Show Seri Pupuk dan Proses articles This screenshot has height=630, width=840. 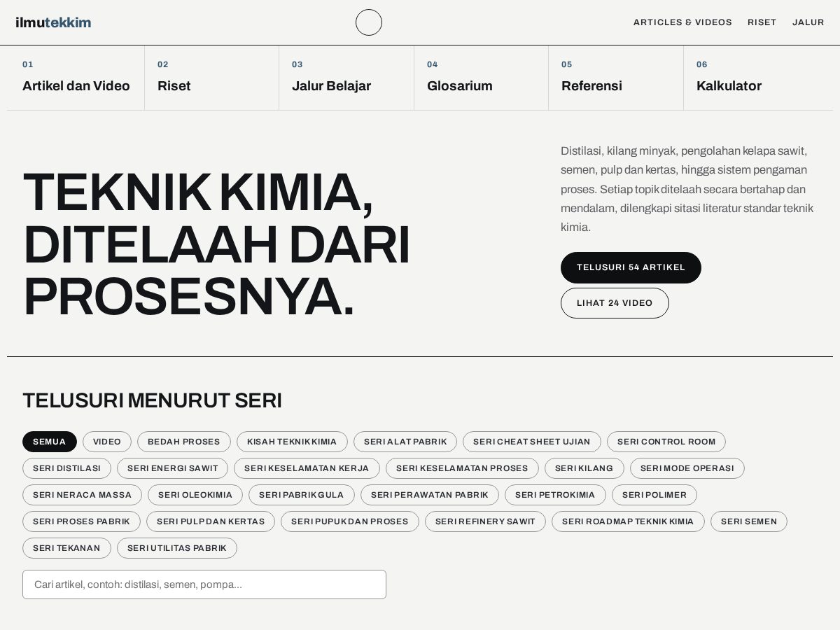click(350, 521)
